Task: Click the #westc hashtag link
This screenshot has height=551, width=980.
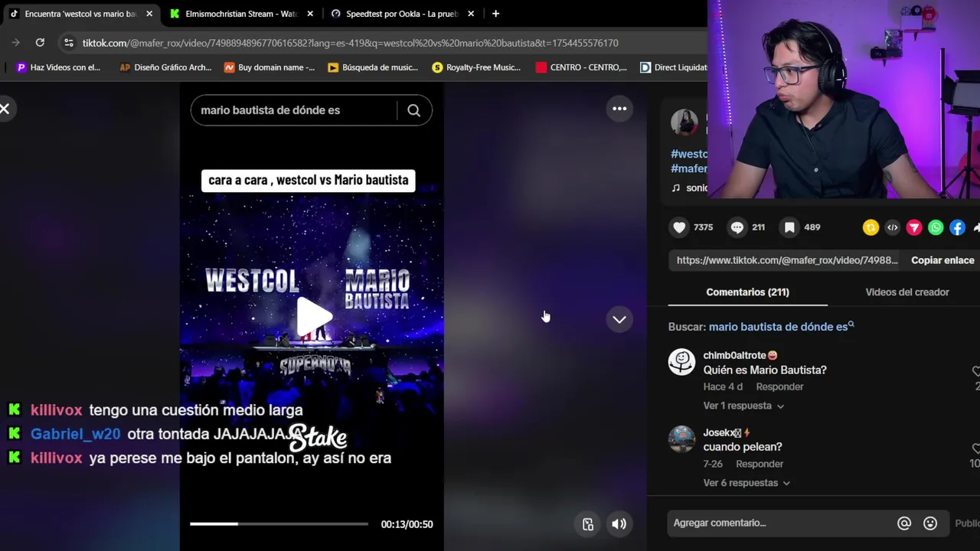Action: [x=689, y=154]
